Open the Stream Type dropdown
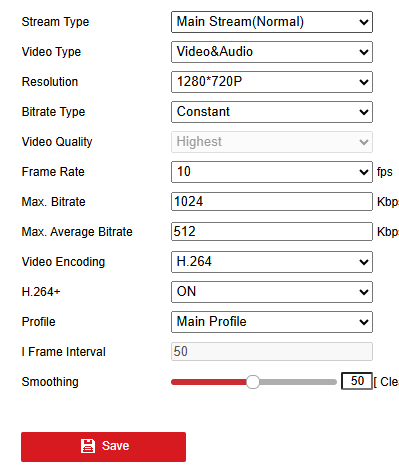The image size is (399, 469). (272, 22)
